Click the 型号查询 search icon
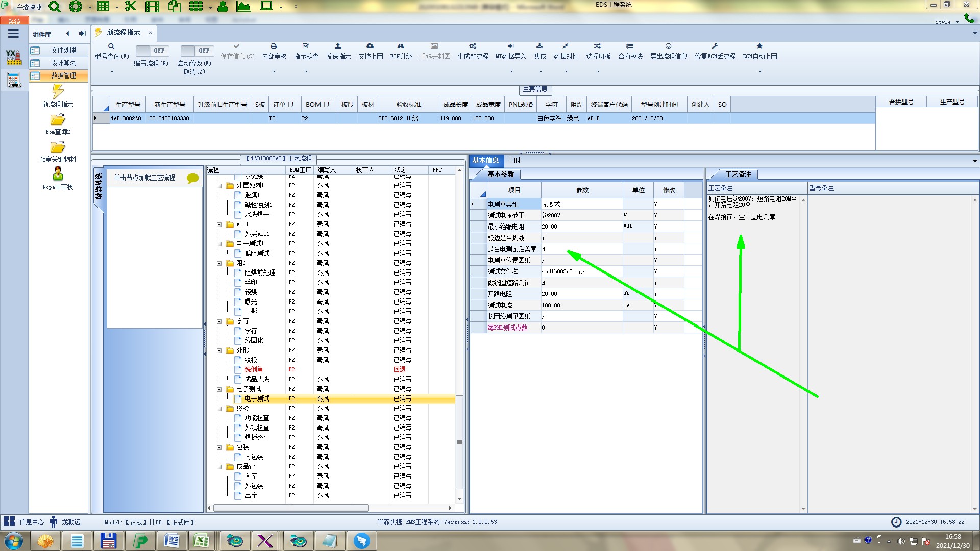The width and height of the screenshot is (980, 551). 111,46
